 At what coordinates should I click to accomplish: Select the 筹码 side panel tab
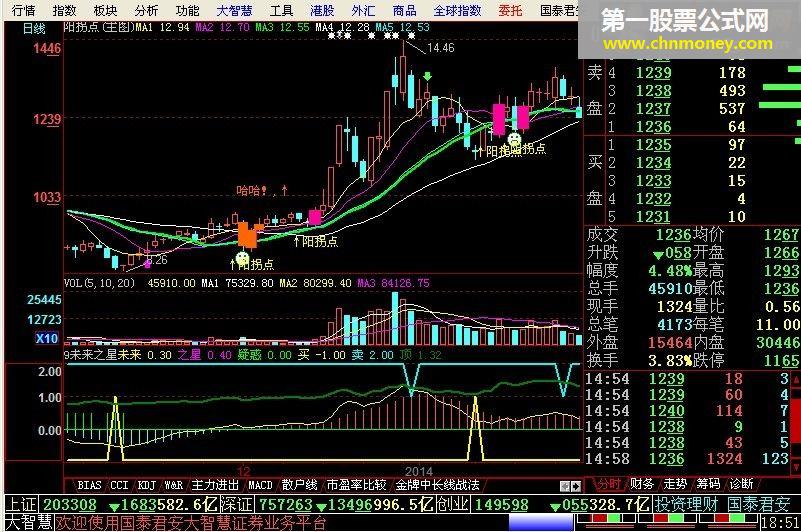point(708,483)
